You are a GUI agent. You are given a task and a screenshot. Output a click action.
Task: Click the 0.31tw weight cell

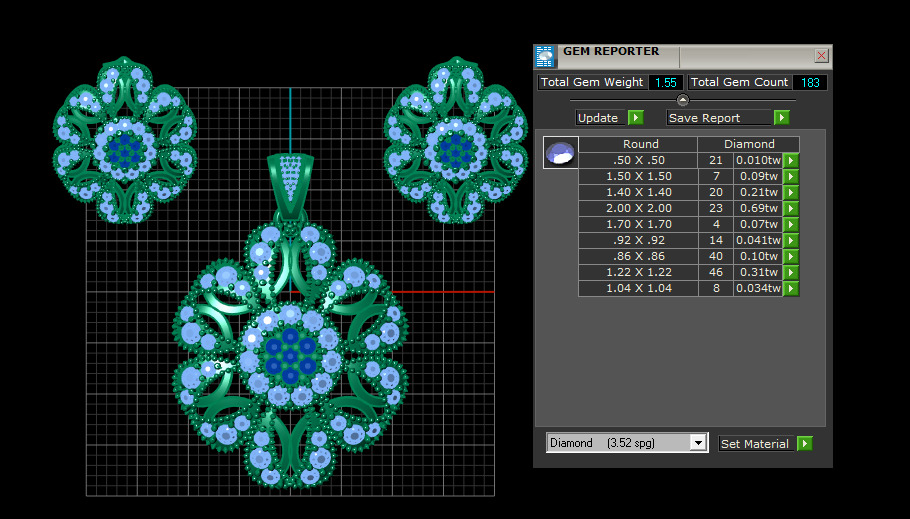(x=759, y=272)
